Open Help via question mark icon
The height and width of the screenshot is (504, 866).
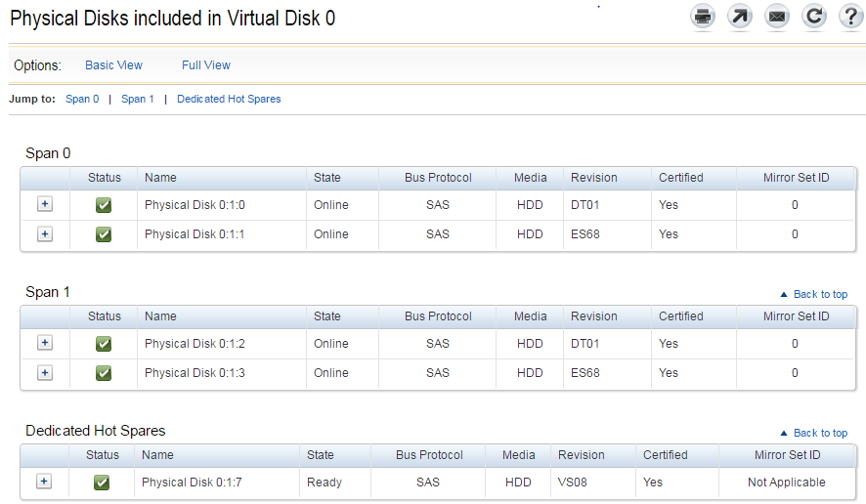(x=850, y=17)
